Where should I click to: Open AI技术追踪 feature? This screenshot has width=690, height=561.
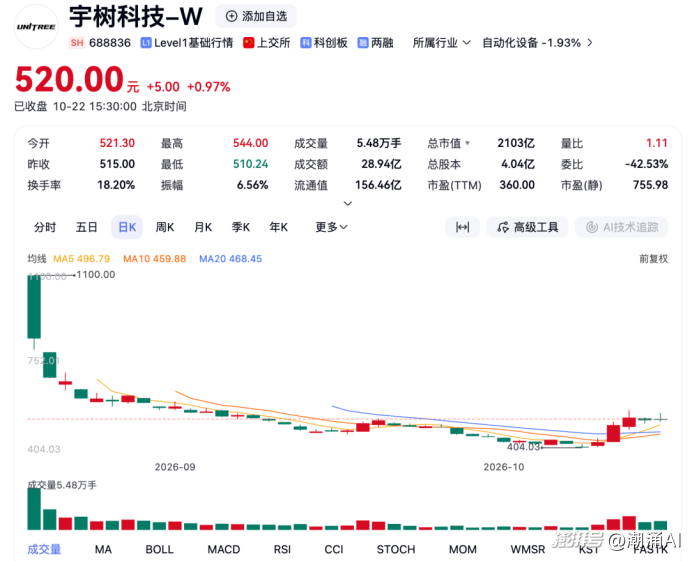pos(622,227)
